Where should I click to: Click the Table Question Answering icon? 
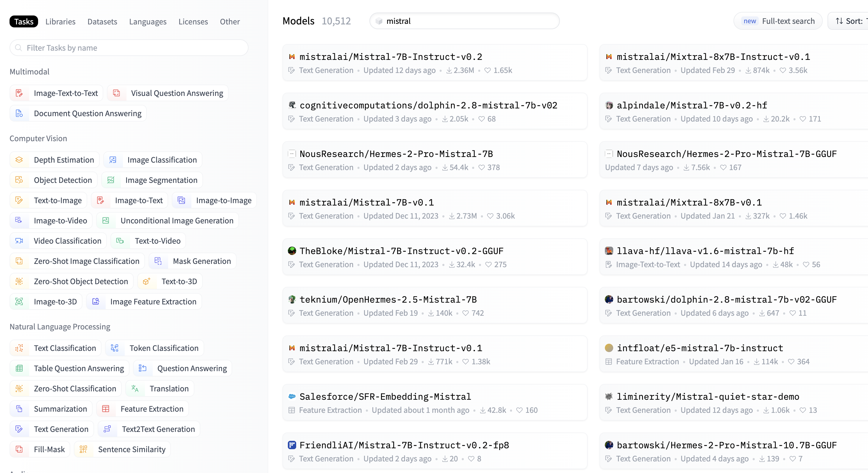tap(19, 368)
